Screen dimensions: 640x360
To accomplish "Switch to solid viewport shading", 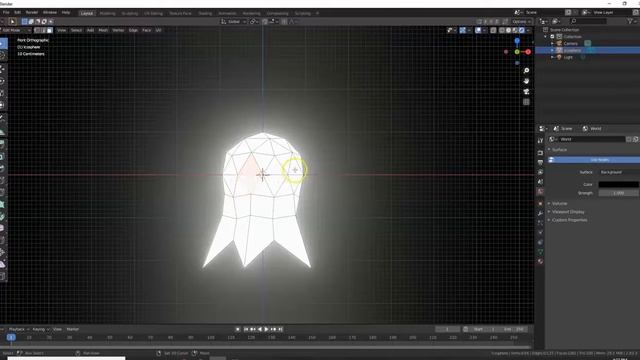I will point(509,30).
